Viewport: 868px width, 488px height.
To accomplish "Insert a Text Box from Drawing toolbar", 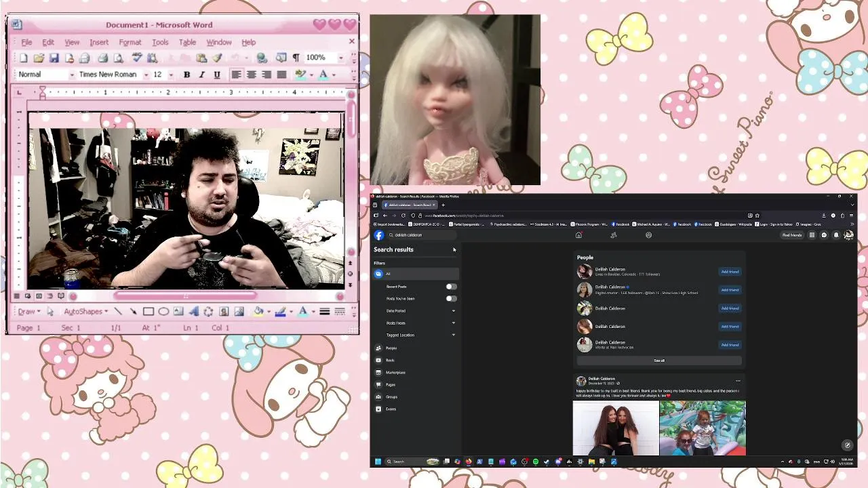I will tap(178, 312).
